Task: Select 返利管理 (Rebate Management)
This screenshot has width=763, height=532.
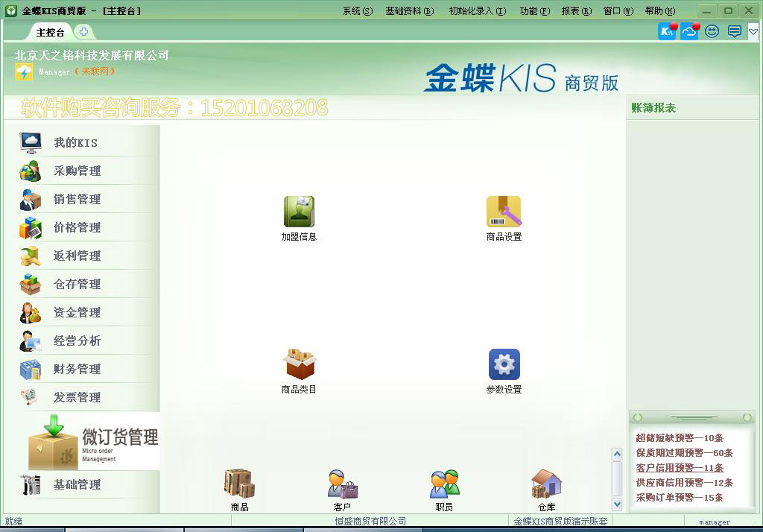Action: [x=67, y=256]
